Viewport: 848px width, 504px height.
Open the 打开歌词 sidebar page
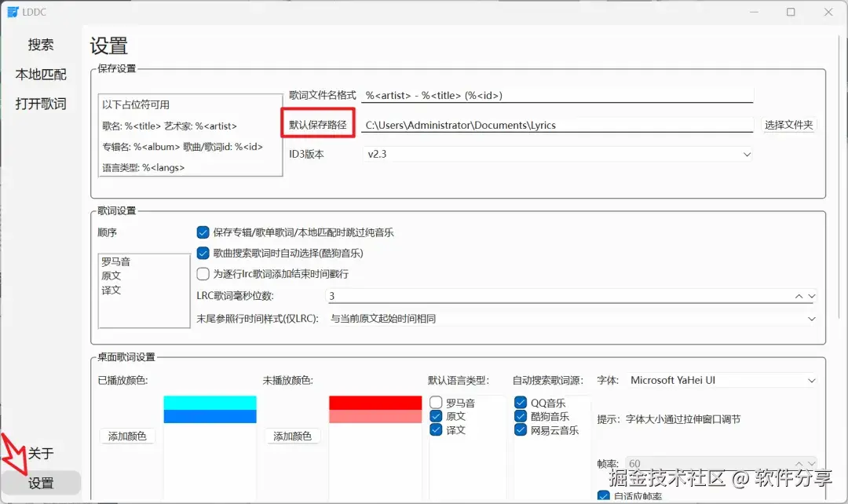pyautogui.click(x=41, y=104)
